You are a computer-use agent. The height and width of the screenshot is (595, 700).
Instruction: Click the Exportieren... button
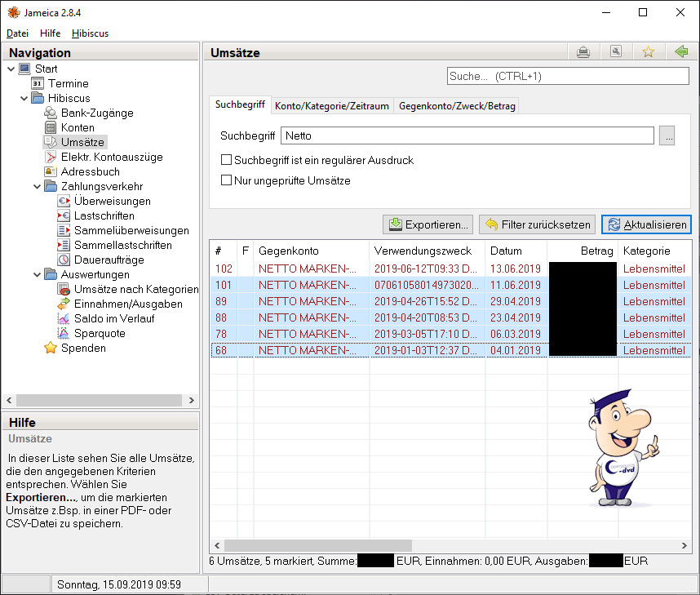pos(428,224)
